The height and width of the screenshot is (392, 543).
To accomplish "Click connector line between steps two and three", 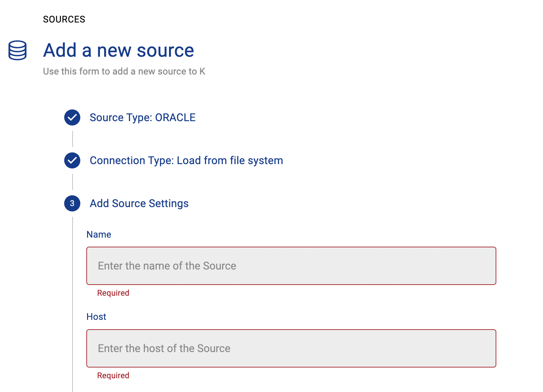I will [x=73, y=182].
